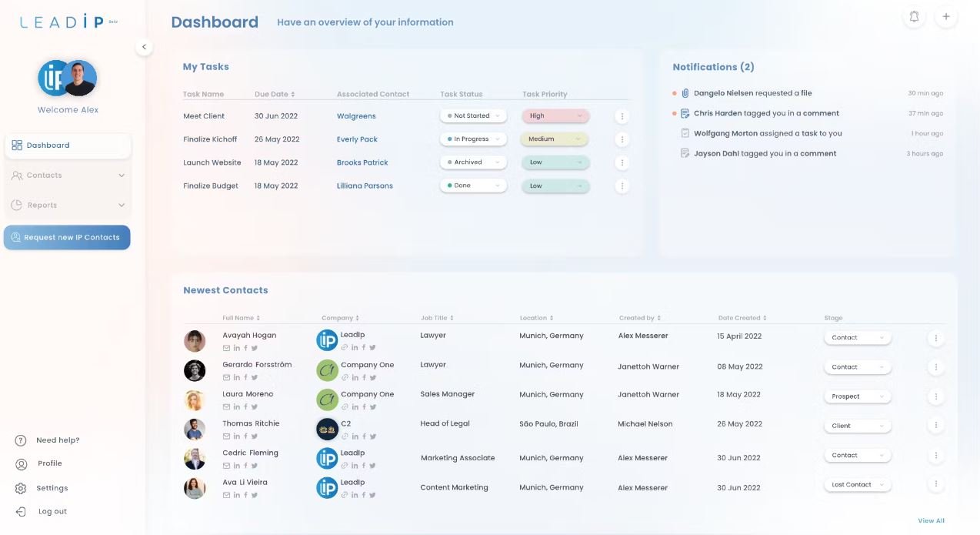The height and width of the screenshot is (535, 980).
Task: Open Brooks Patrick contact link
Action: pyautogui.click(x=362, y=162)
